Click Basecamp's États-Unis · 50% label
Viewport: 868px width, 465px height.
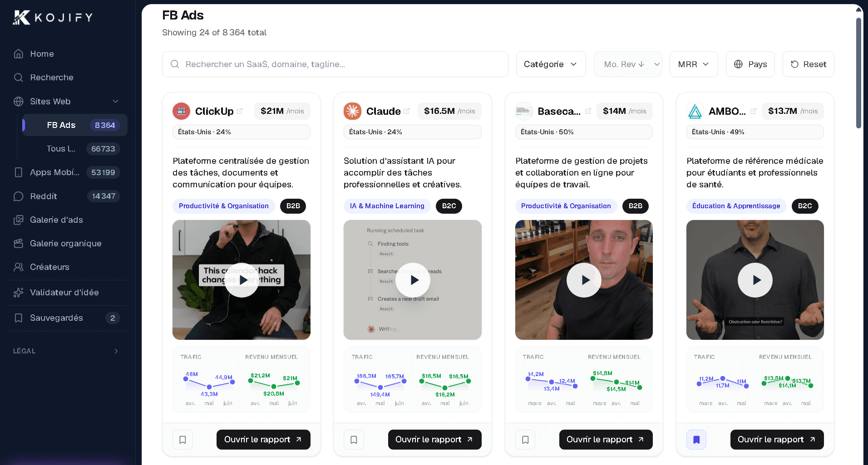click(x=584, y=132)
